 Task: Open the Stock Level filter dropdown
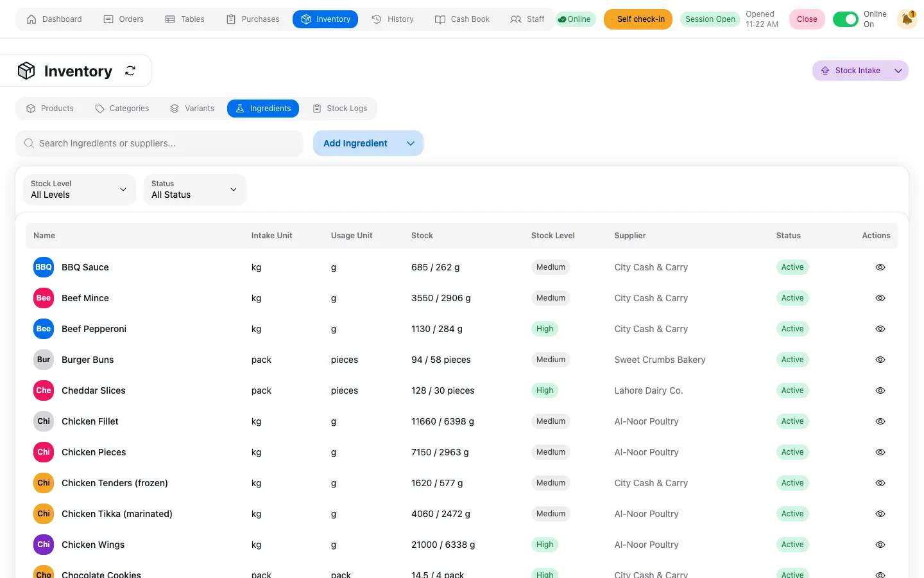click(x=80, y=189)
